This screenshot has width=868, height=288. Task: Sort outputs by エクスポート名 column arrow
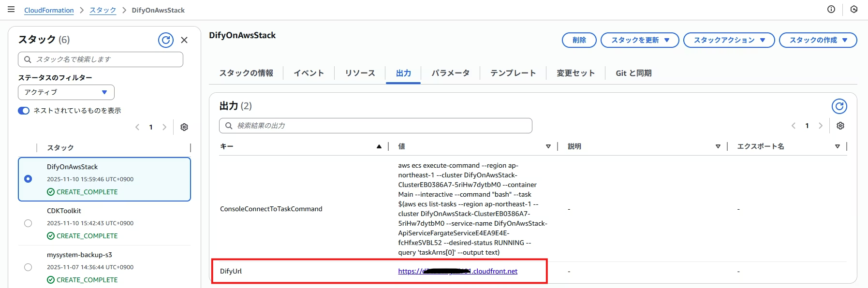click(x=838, y=146)
